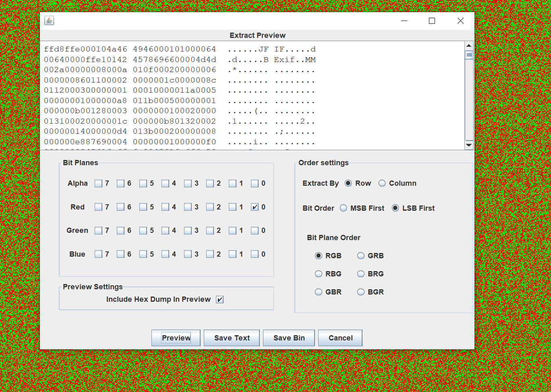Maximize the extract window

pos(432,21)
